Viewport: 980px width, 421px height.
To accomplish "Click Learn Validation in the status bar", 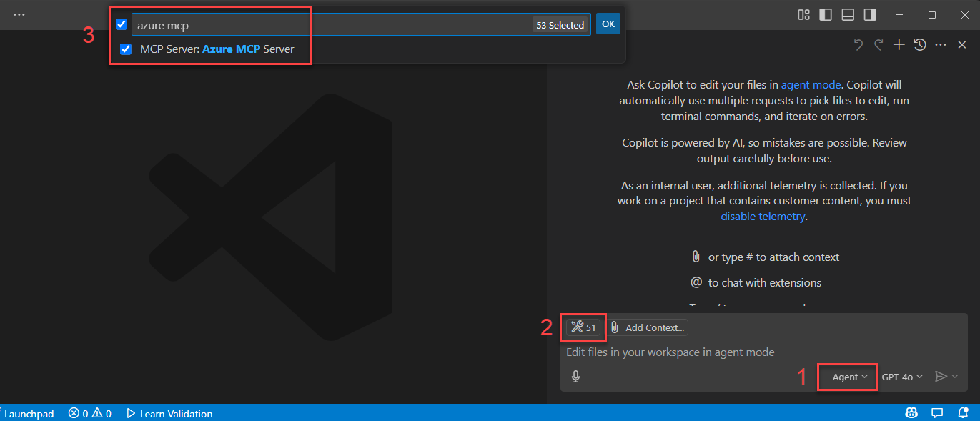I will [176, 413].
